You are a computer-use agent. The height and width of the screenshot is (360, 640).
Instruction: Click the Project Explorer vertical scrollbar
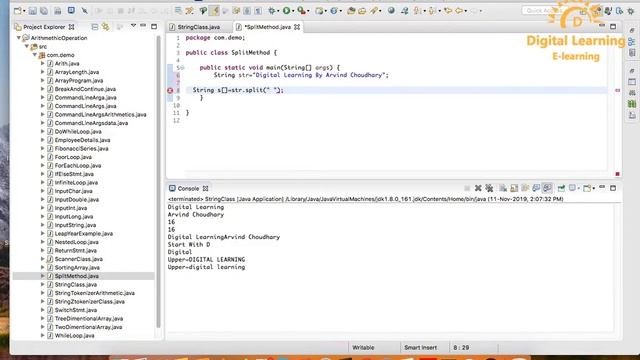click(158, 182)
